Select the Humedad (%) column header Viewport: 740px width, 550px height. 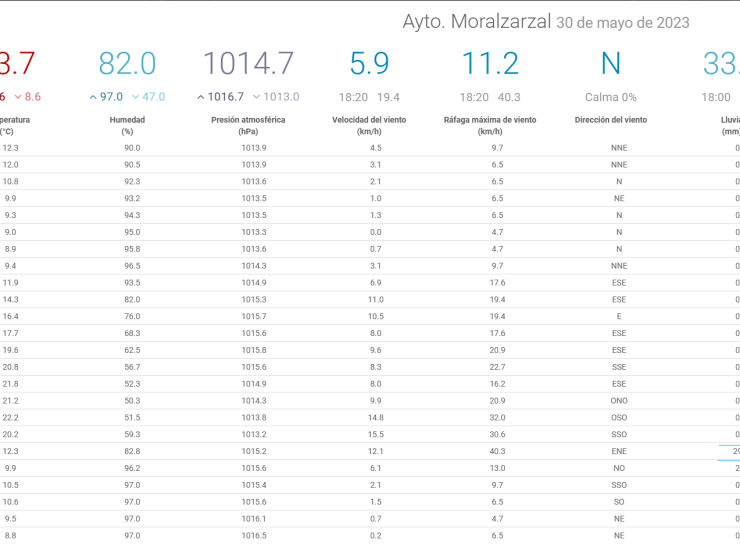(x=127, y=126)
